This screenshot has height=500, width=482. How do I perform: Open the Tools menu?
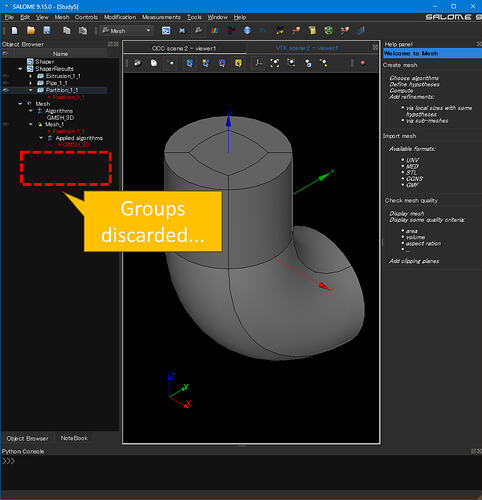194,17
